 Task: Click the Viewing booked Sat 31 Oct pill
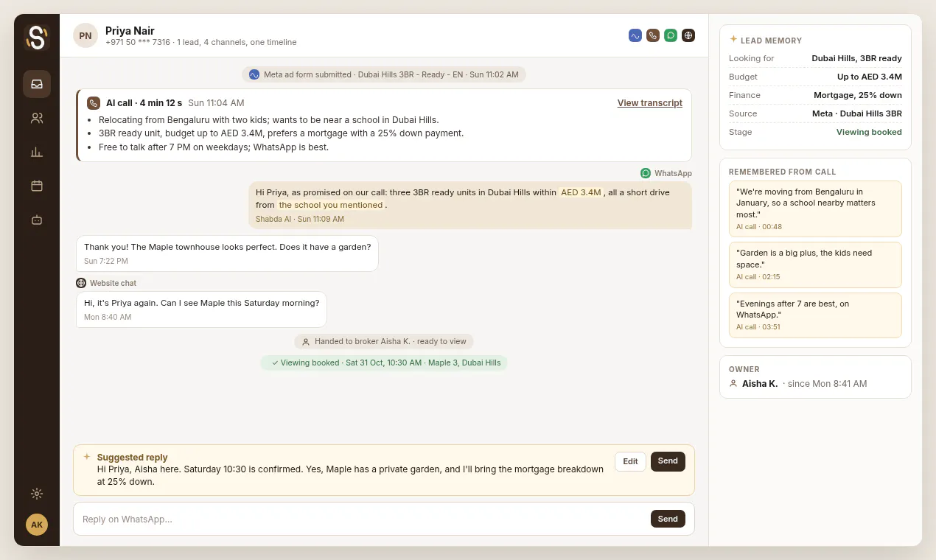tap(384, 363)
